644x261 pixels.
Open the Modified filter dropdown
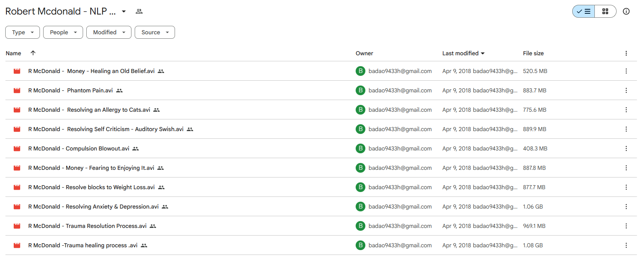[x=109, y=32]
